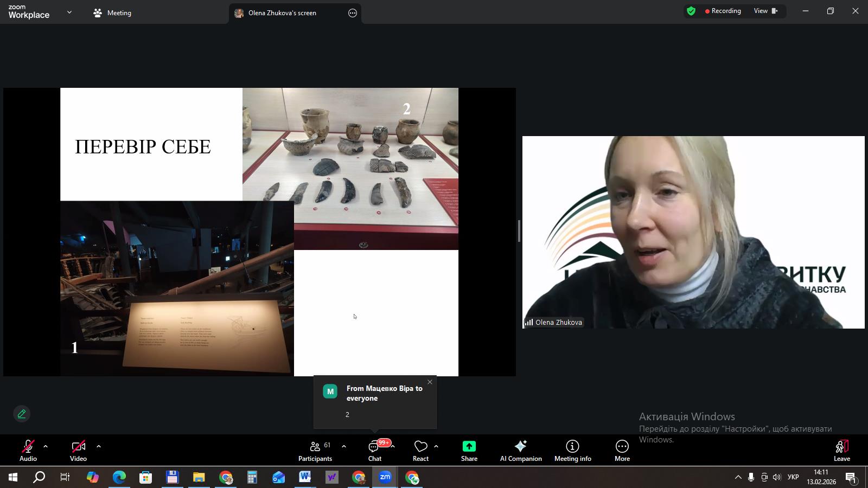Open the Zoom Workplace dropdown chevron
The image size is (868, 488).
pos(69,12)
